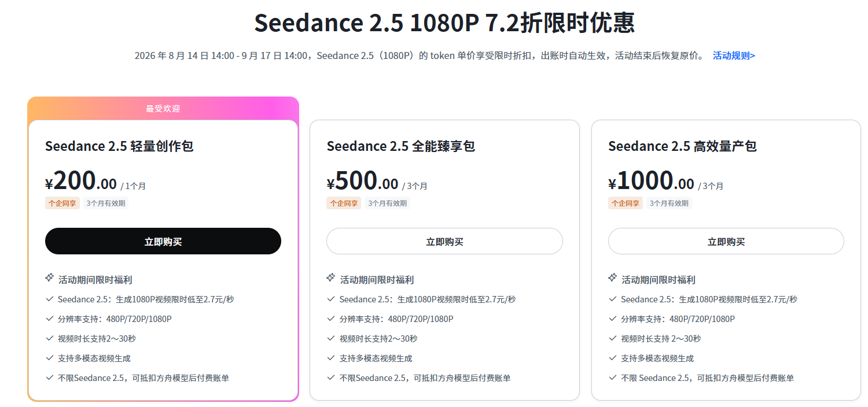Viewport: 868px width, 407px height.
Task: Click the ¥200.00 price on 轻量创作包
Action: (x=81, y=181)
